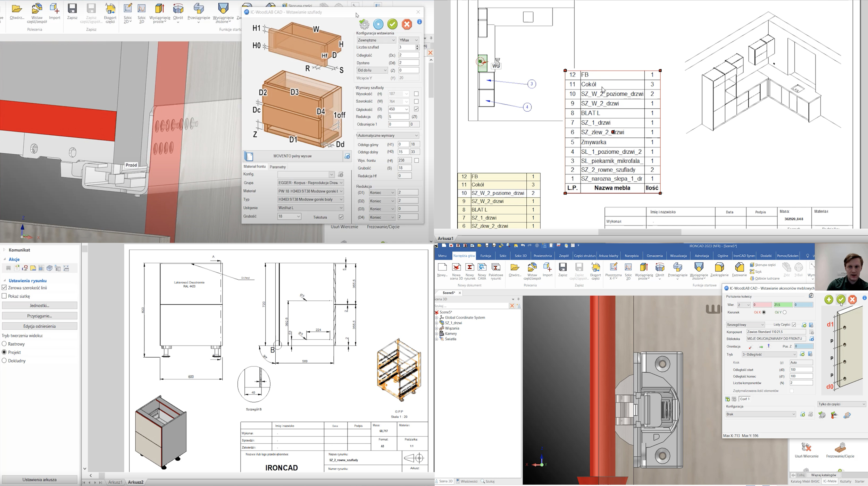
Task: Open the Wizualizacja ribbon tab
Action: pyautogui.click(x=678, y=256)
